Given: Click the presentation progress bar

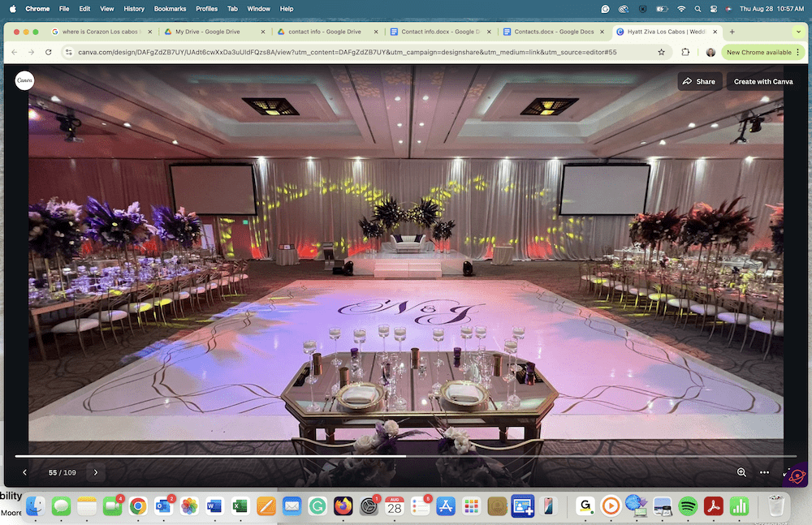Looking at the screenshot, I should pos(405,456).
